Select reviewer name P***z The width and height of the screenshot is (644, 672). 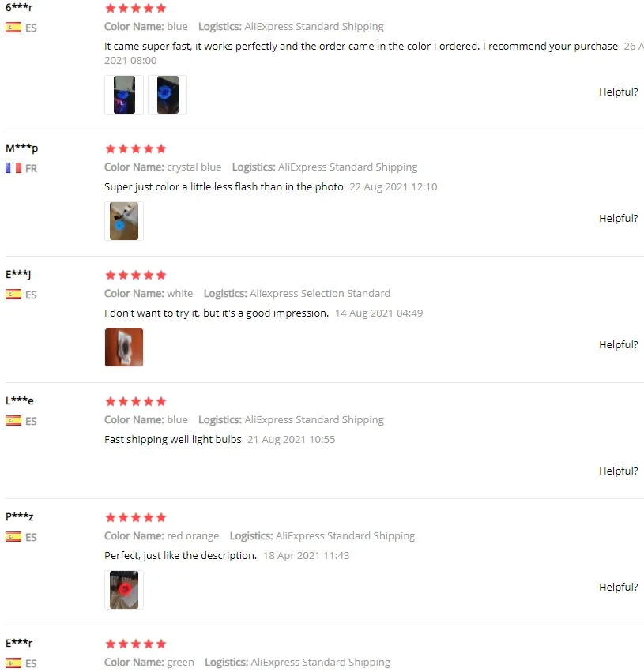(20, 516)
